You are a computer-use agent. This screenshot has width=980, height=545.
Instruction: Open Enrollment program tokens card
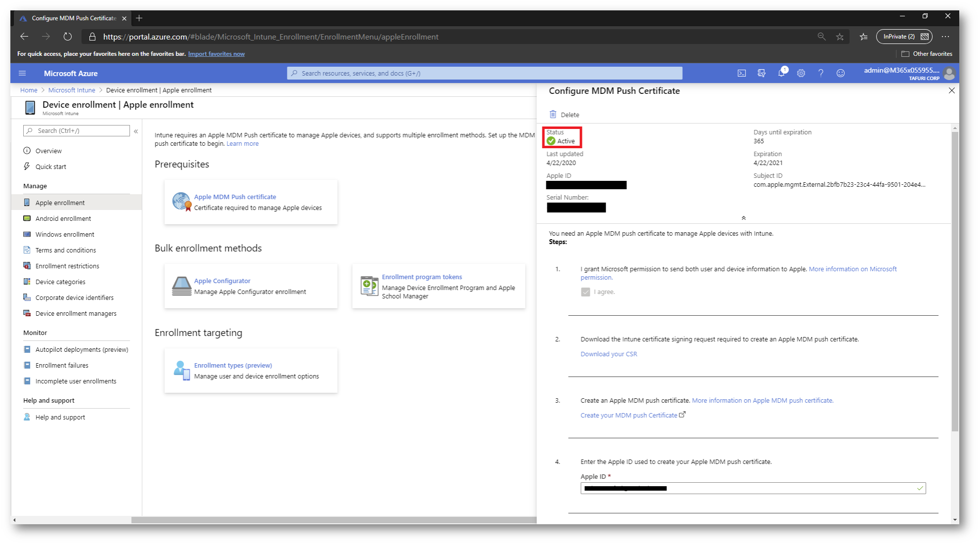tap(439, 286)
